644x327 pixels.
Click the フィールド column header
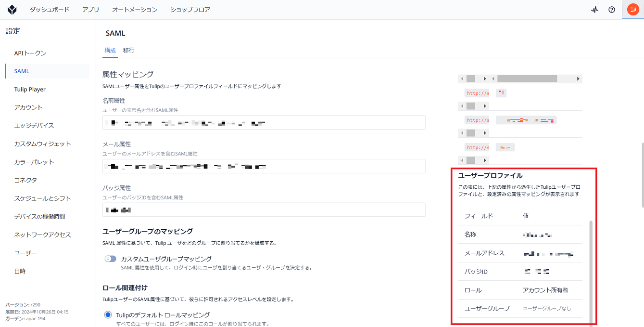[479, 216]
